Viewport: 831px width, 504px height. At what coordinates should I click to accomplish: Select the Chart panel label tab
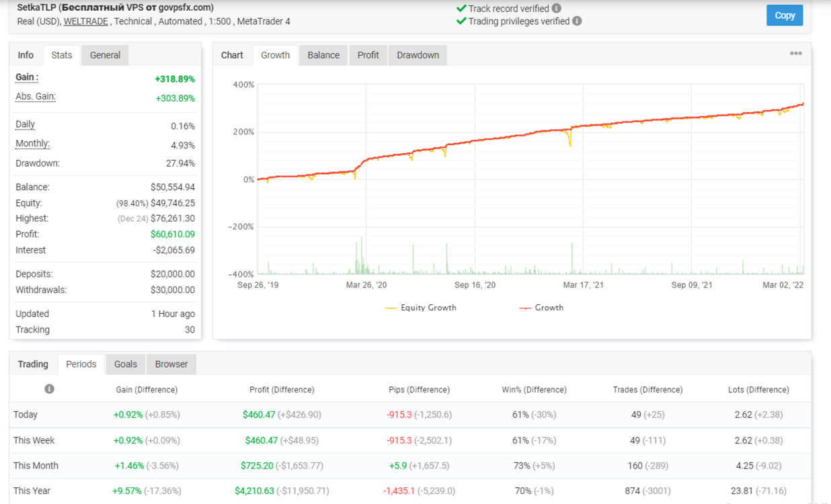coord(232,55)
